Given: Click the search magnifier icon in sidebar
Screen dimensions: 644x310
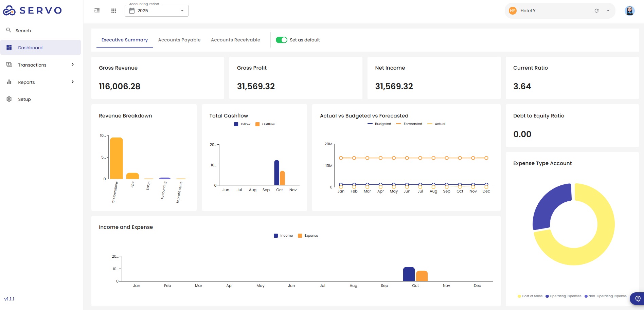Looking at the screenshot, I should (x=9, y=30).
